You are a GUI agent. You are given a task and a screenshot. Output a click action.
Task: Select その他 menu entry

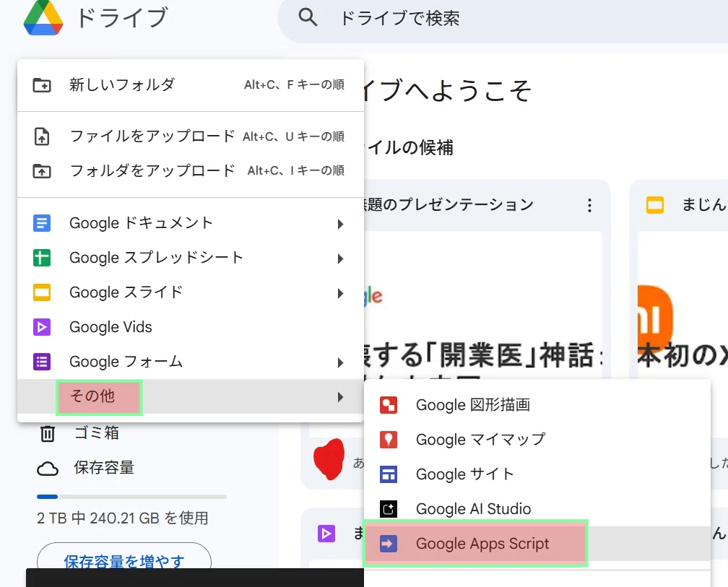point(191,396)
